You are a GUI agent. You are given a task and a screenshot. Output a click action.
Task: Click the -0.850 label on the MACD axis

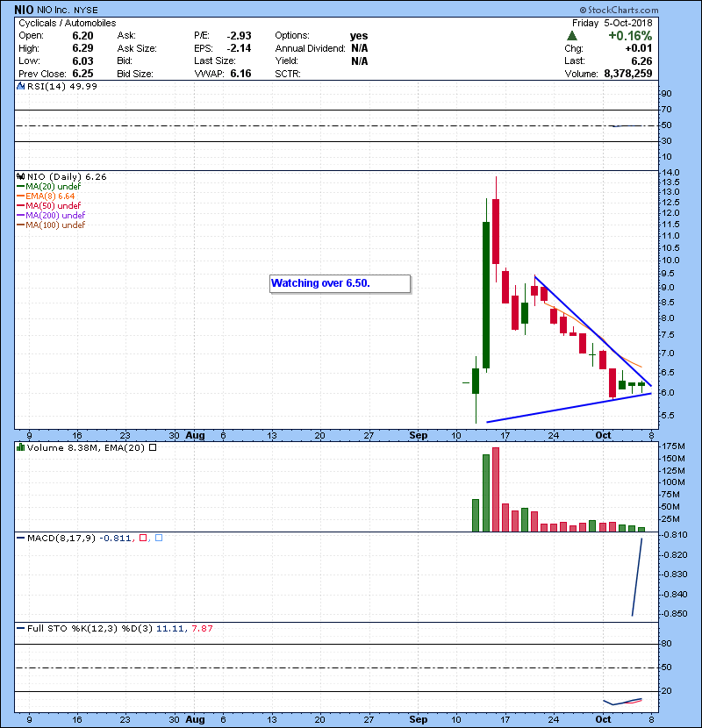pos(674,613)
